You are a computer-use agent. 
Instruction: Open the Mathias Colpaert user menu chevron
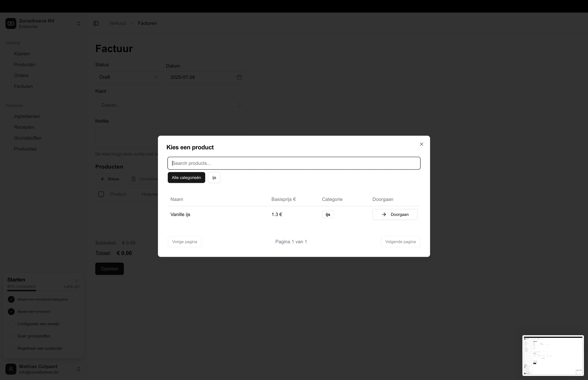click(x=78, y=369)
